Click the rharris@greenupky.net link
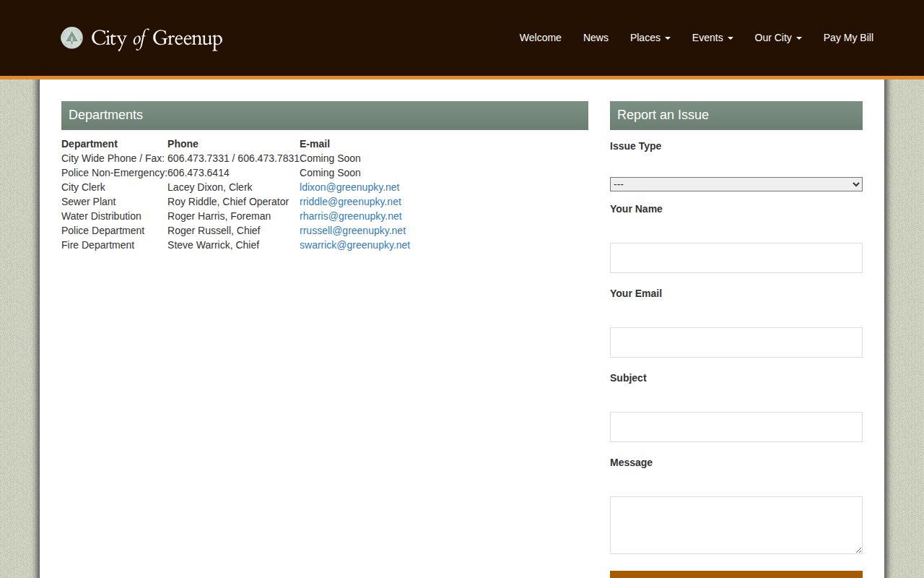The image size is (924, 578). click(351, 216)
